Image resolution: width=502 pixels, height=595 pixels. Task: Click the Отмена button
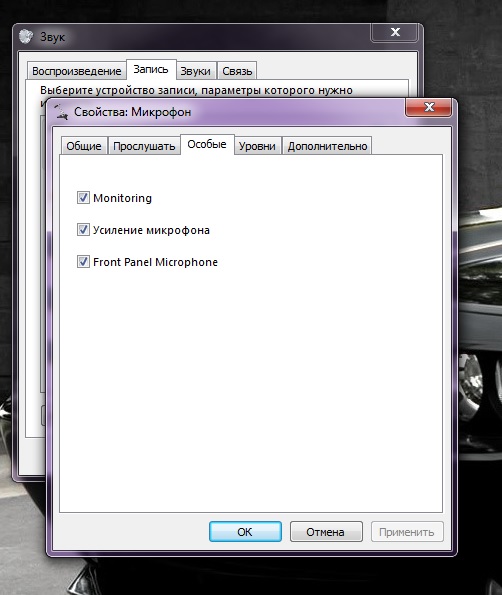326,532
